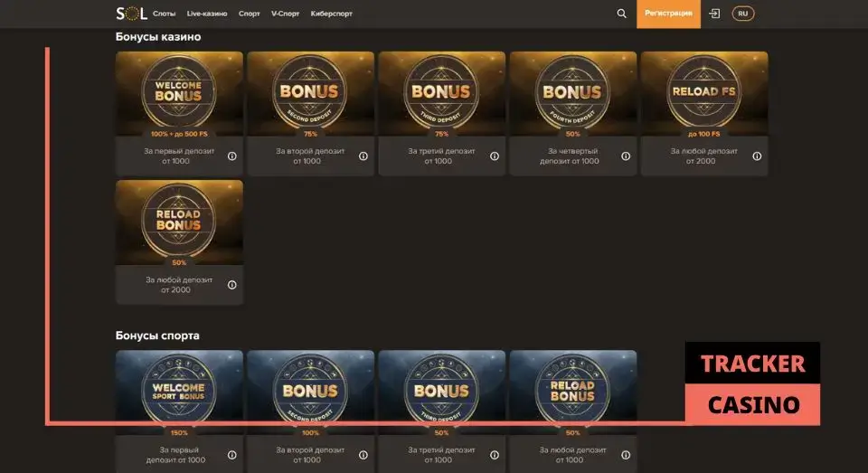Click the orange Регистрация button

[x=668, y=14]
